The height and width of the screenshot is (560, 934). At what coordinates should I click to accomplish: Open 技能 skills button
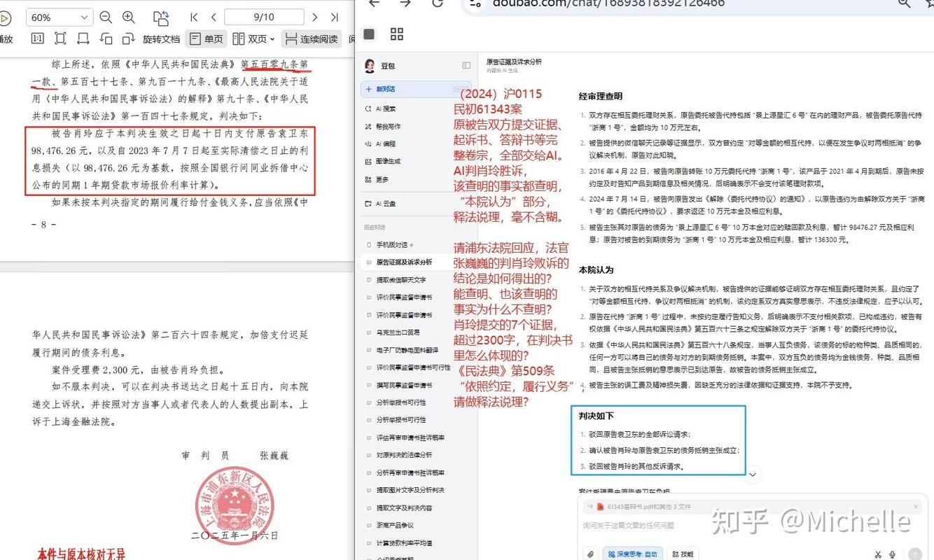682,554
